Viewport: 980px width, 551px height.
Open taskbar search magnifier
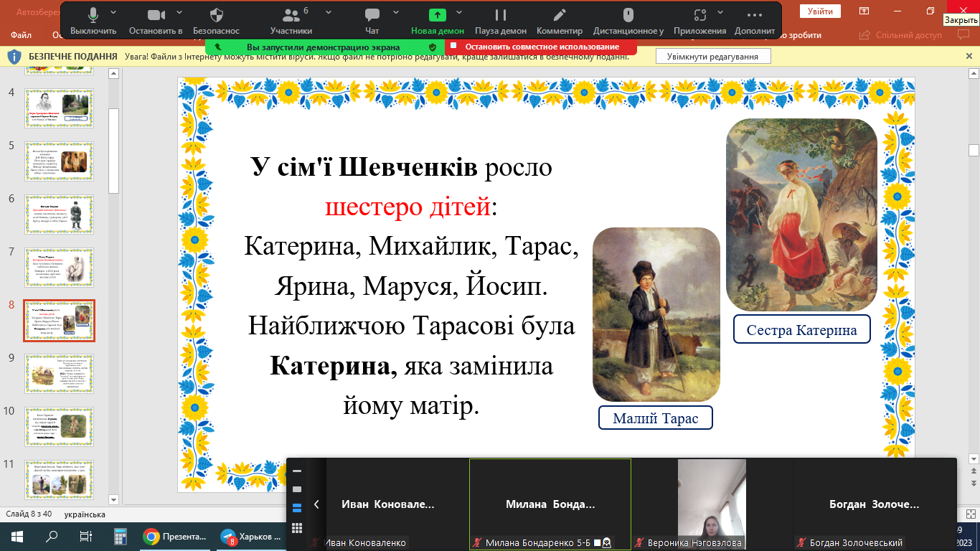click(x=52, y=536)
